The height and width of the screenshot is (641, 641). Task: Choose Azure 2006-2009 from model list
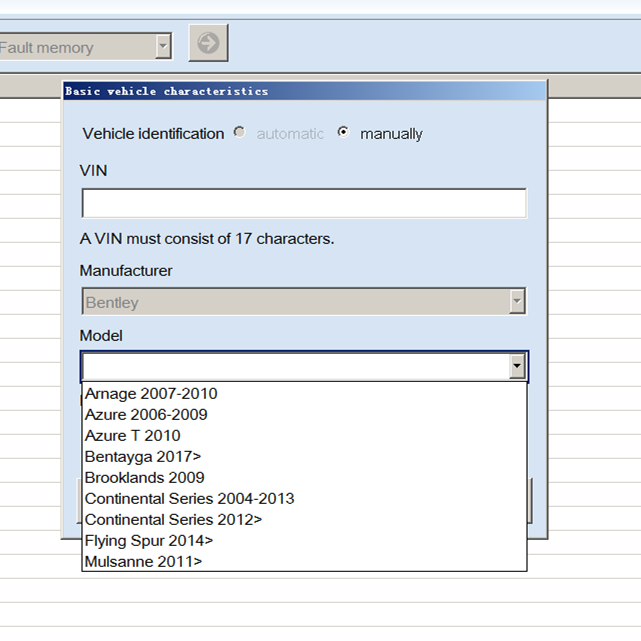click(304, 415)
